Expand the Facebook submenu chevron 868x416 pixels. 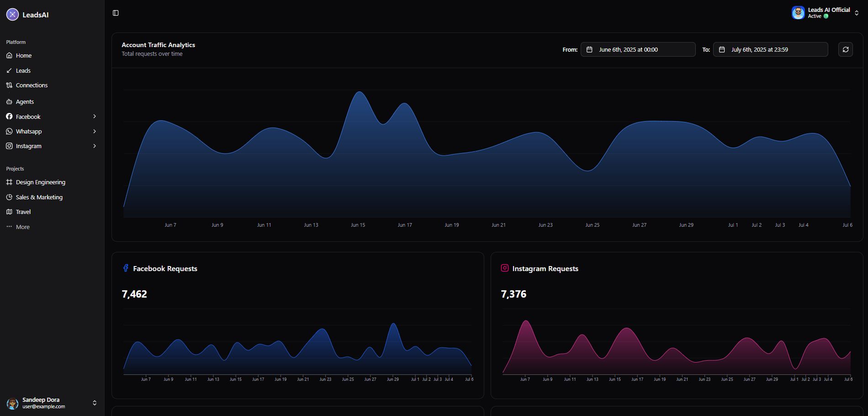click(x=95, y=117)
